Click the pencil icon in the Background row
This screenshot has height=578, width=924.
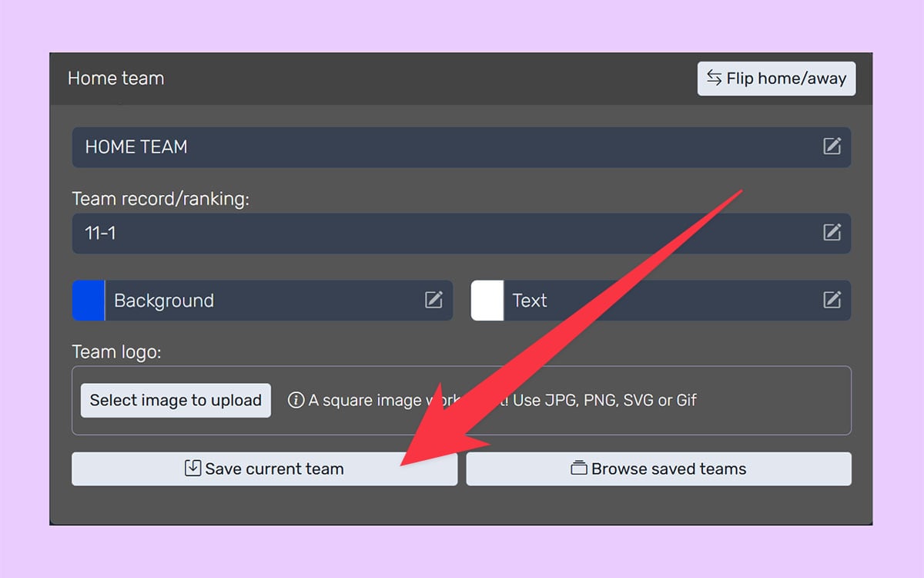[x=434, y=301]
